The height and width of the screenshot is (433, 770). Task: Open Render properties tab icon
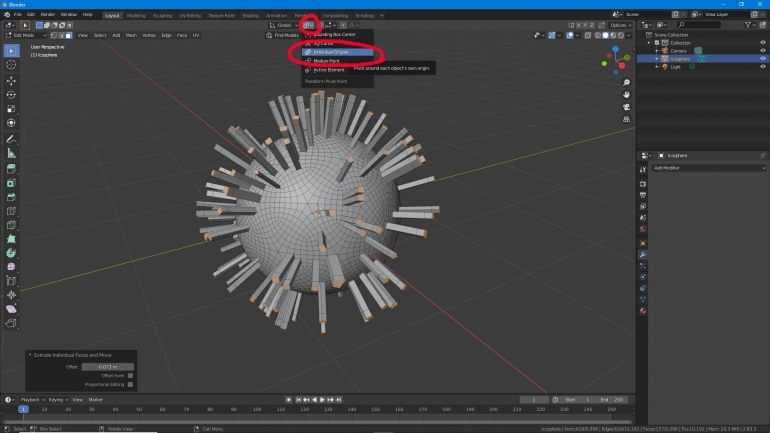tap(643, 184)
